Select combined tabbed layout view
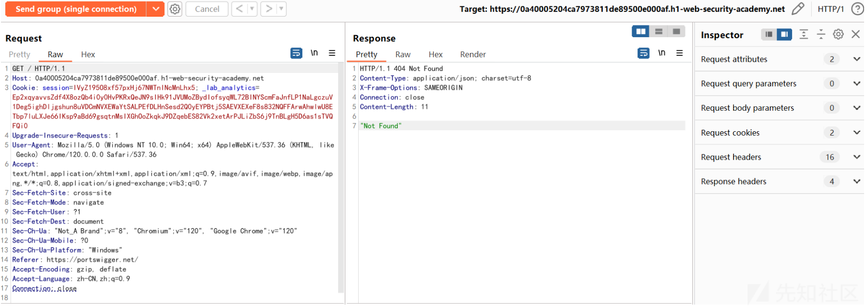The height and width of the screenshot is (308, 868). [676, 31]
